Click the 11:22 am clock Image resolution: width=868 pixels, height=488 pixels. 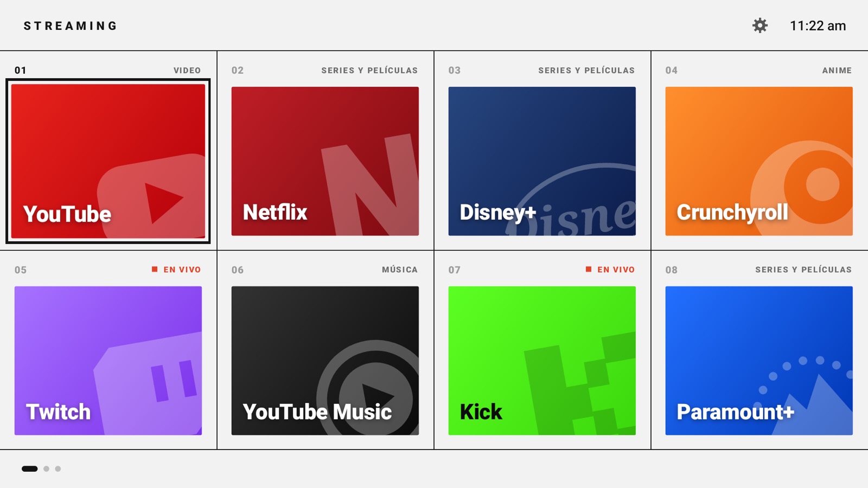click(818, 25)
